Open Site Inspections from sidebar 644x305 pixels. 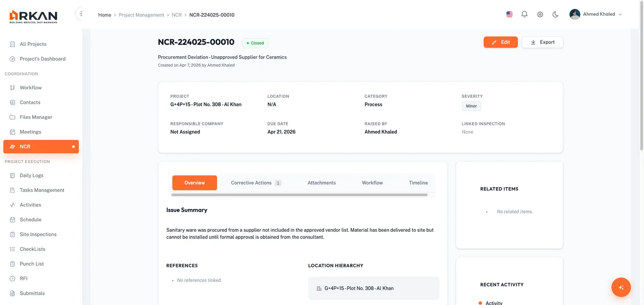[x=38, y=234]
